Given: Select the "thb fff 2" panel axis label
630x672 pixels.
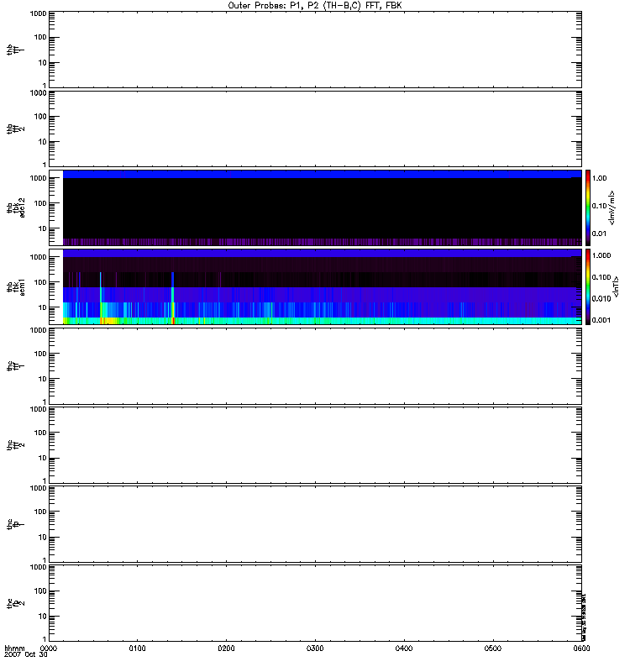Looking at the screenshot, I should 16,129.
